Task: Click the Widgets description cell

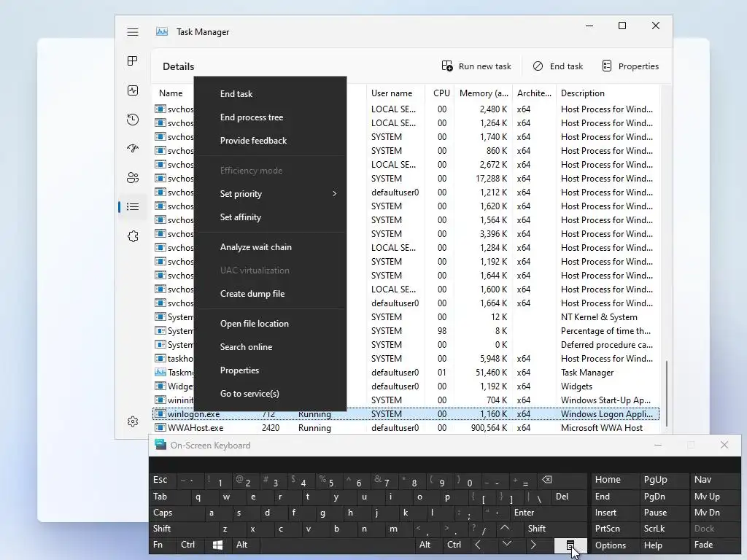Action: tap(576, 386)
